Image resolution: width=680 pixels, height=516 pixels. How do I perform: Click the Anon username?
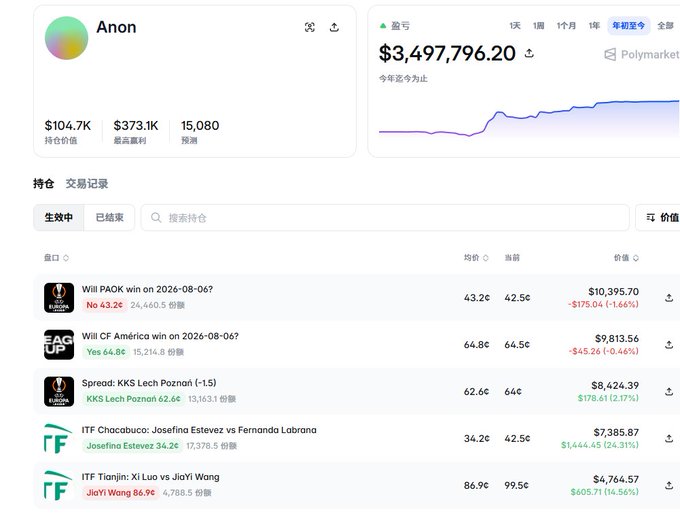pyautogui.click(x=116, y=27)
